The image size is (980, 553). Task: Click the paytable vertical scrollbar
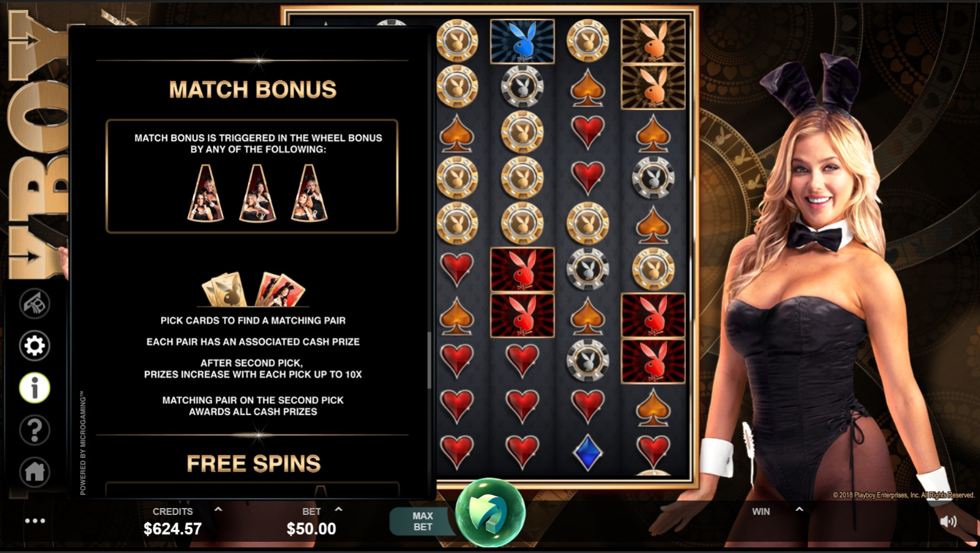pos(428,360)
